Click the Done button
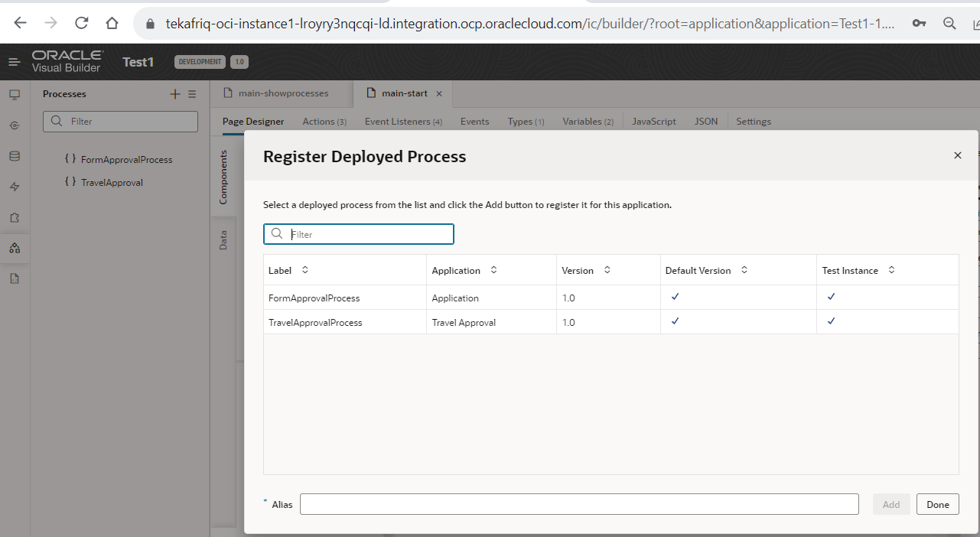This screenshot has width=980, height=537. coord(937,503)
